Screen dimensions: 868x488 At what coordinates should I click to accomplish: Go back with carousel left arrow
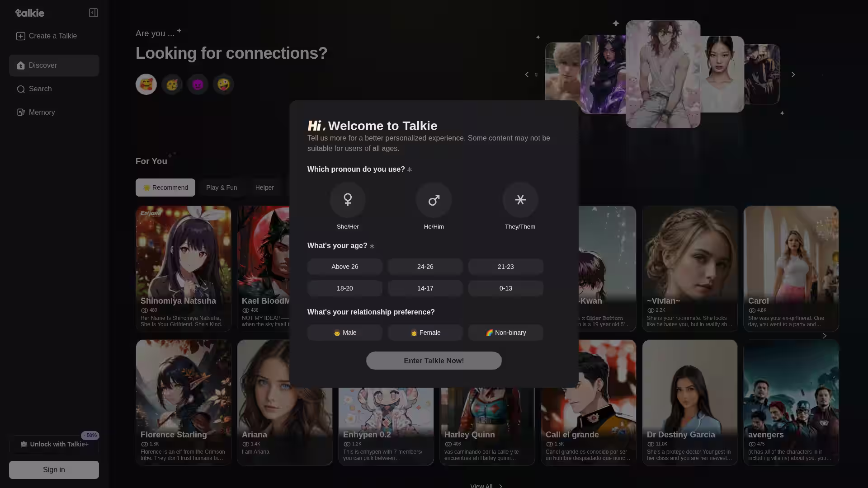click(527, 75)
